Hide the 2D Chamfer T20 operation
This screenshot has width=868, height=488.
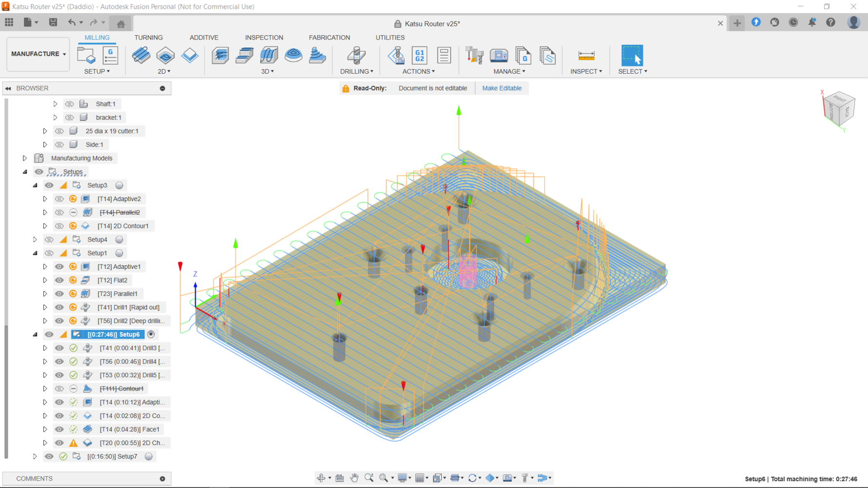point(59,443)
